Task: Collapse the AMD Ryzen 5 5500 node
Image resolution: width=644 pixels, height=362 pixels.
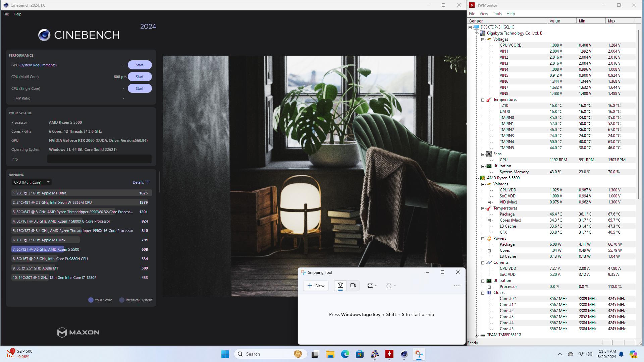Action: pyautogui.click(x=477, y=178)
